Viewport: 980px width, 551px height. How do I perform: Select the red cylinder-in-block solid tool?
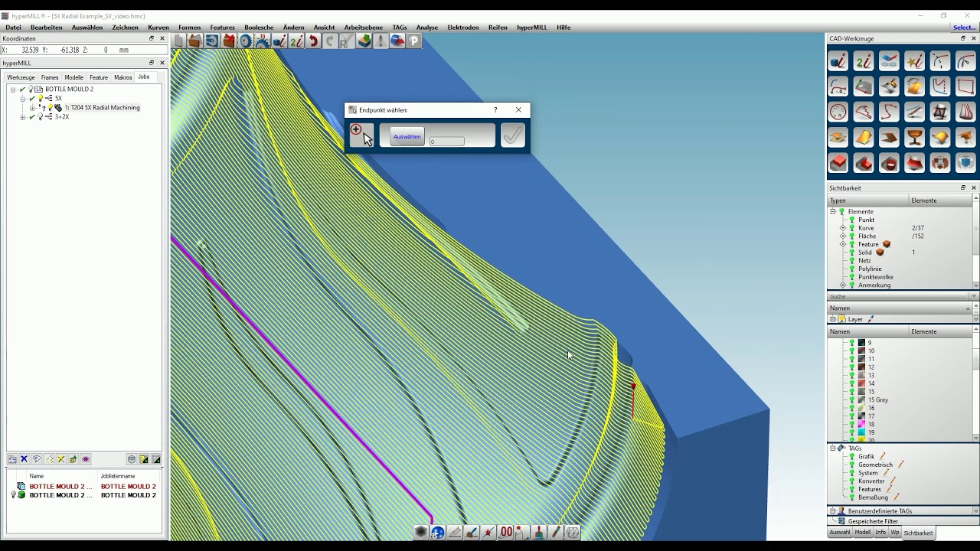tap(889, 163)
